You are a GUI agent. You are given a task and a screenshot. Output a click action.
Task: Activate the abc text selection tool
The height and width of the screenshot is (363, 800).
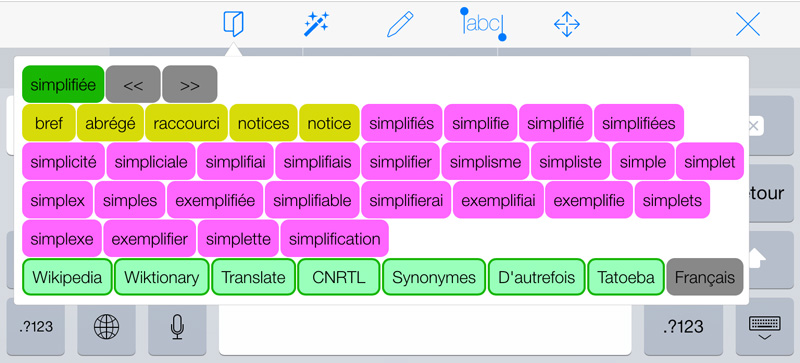coord(483,24)
